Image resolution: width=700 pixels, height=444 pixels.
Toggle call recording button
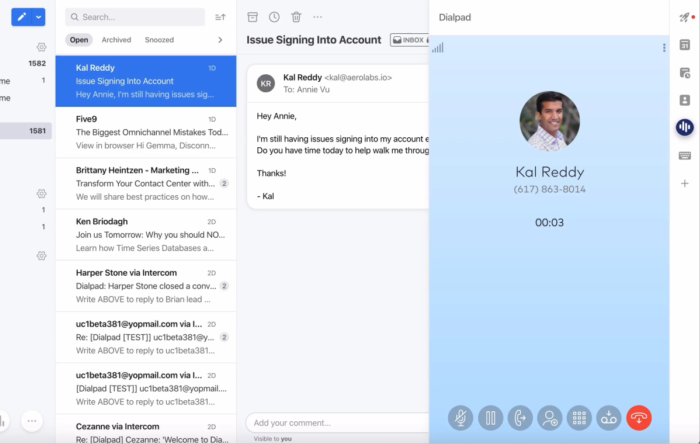point(609,418)
